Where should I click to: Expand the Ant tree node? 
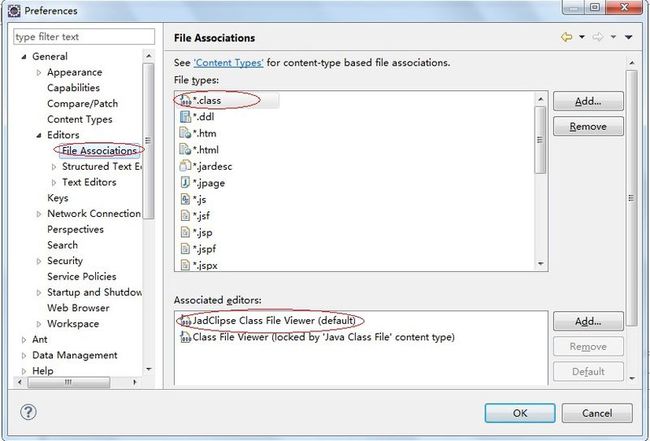coord(24,340)
